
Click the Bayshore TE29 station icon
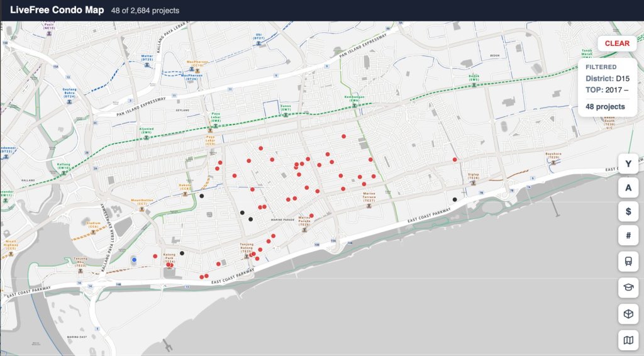click(553, 162)
